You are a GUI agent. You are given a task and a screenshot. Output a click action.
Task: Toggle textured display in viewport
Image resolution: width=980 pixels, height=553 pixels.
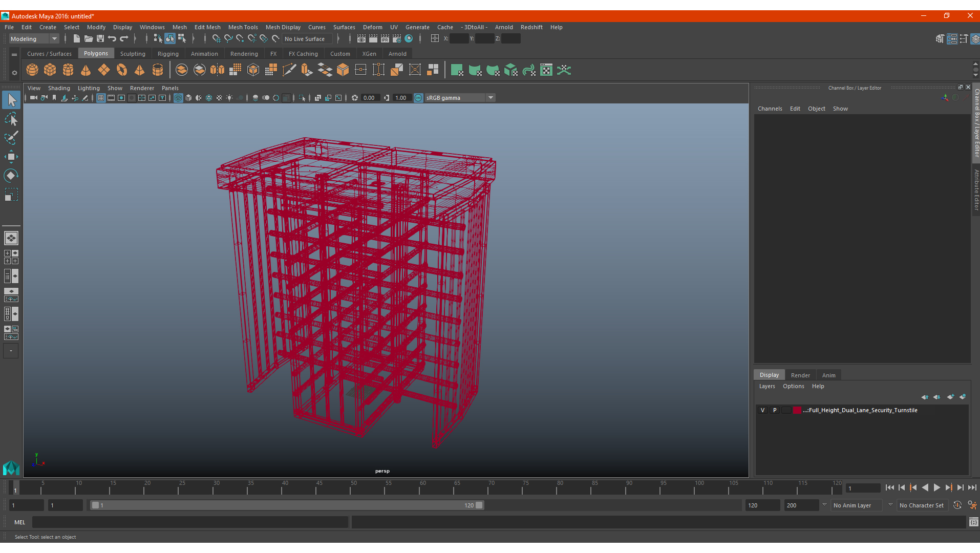pos(219,98)
